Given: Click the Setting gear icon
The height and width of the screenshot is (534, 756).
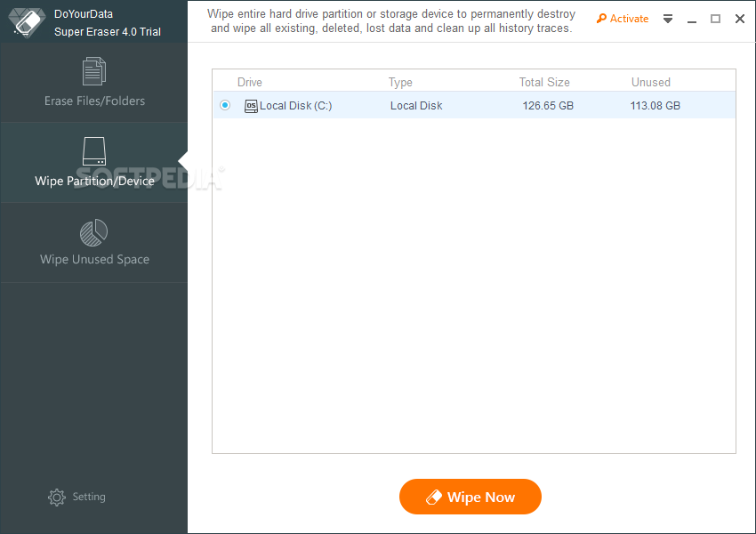Looking at the screenshot, I should point(56,497).
